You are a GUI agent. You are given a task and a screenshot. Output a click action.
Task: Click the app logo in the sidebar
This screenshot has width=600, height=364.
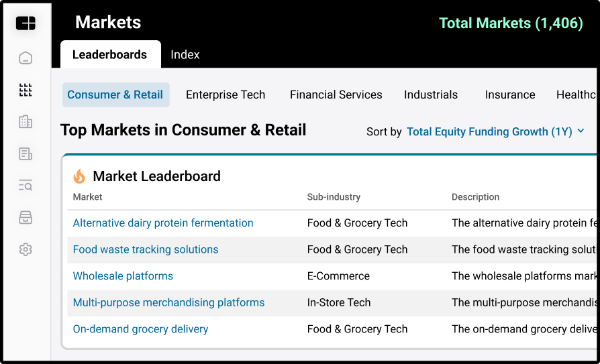[x=26, y=23]
